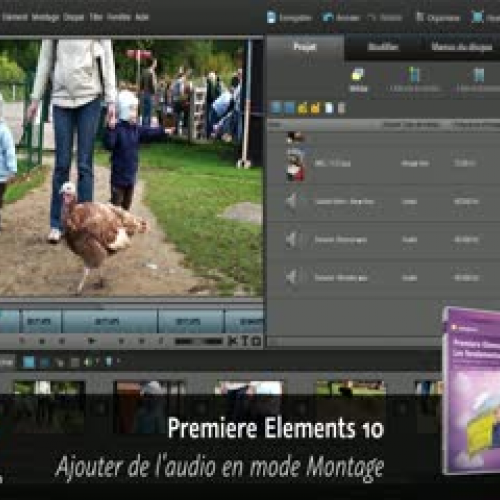Click the add text T icon
This screenshot has height=500, width=500.
(245, 341)
